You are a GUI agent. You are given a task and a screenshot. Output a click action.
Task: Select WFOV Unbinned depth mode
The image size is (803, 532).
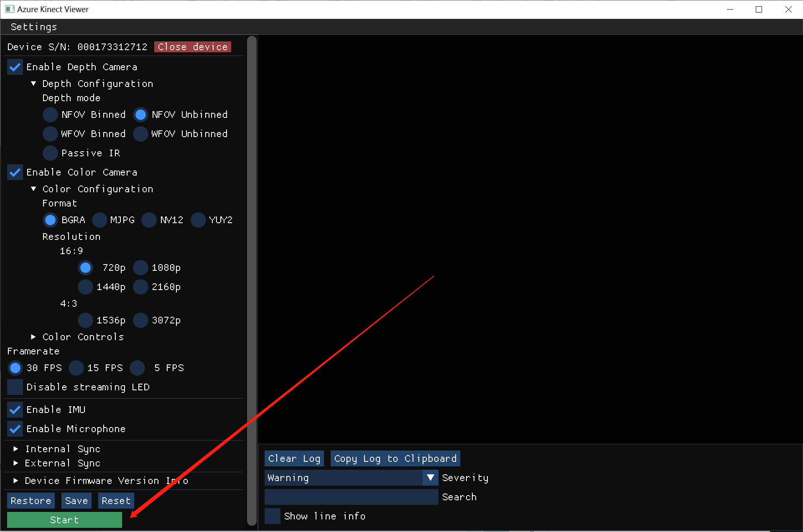[x=140, y=134]
